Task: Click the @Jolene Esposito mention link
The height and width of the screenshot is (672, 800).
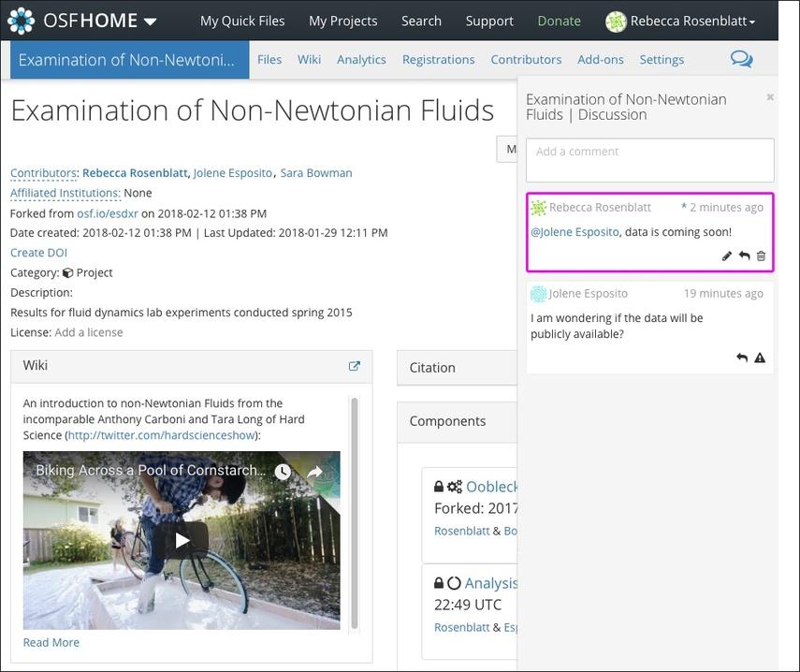Action: [x=575, y=232]
